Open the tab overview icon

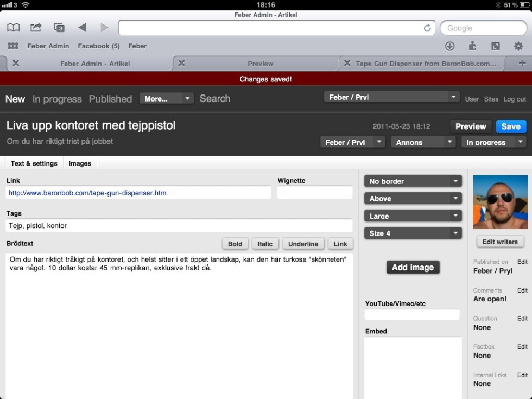tap(59, 28)
